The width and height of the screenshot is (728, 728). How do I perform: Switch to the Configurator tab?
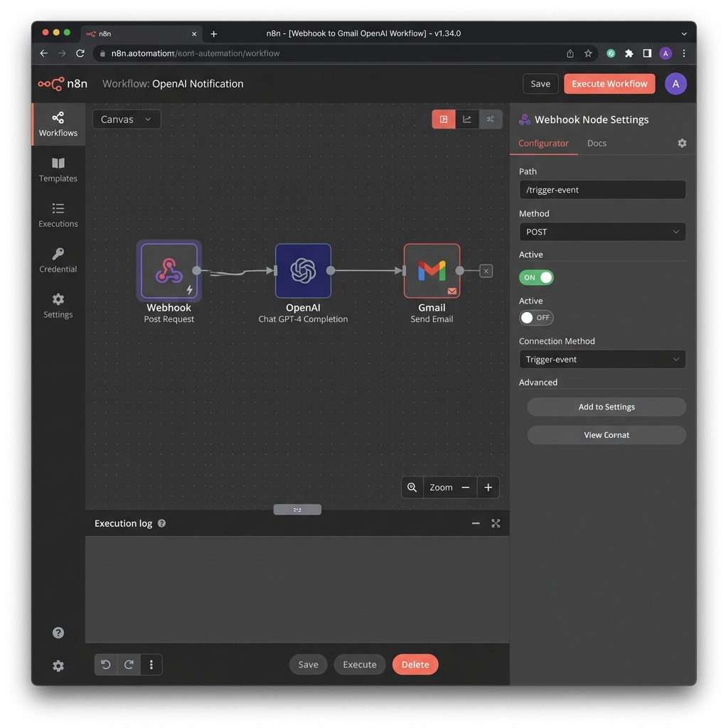click(x=543, y=143)
